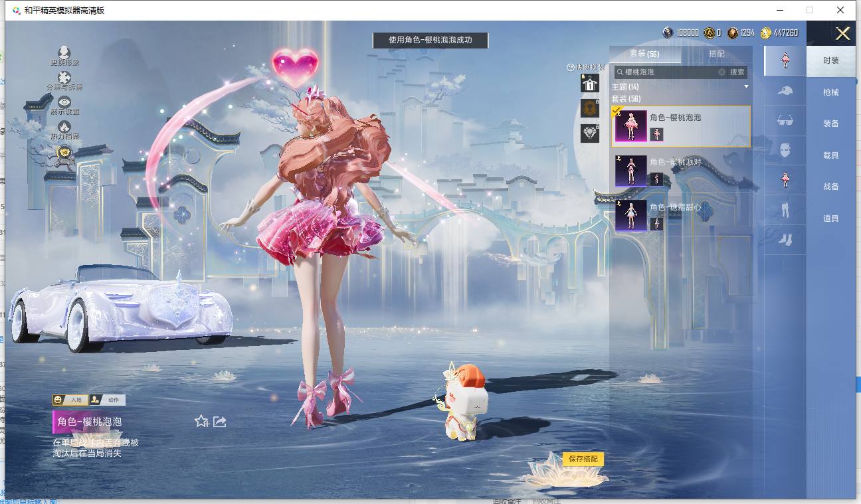
Task: Expand the 主题 (14) dropdown arrow
Action: [x=746, y=87]
